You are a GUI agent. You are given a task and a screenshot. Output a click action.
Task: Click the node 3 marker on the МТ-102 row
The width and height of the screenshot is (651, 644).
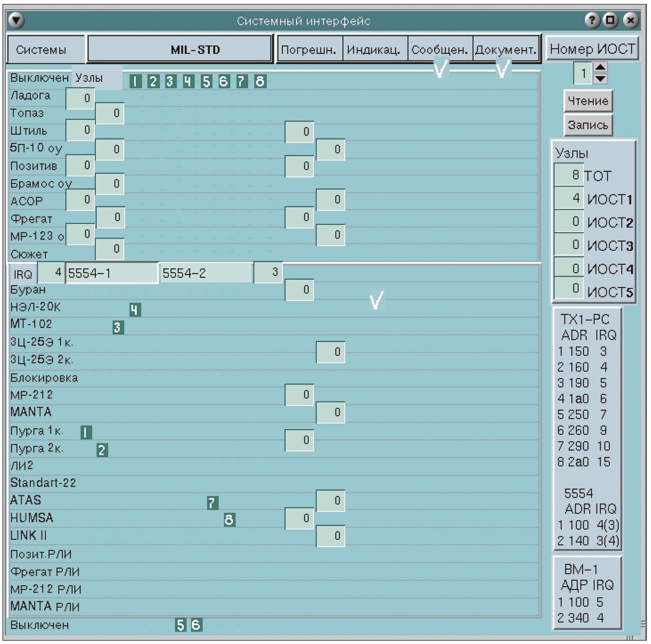click(118, 328)
